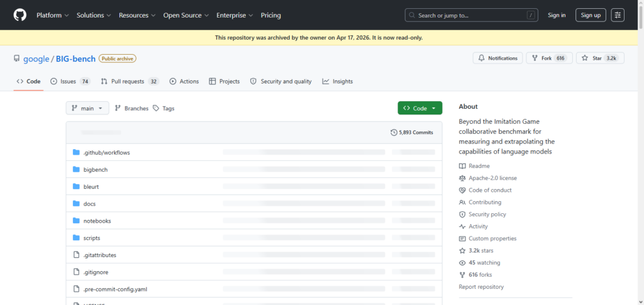Click the .github/workflows folder icon
The height and width of the screenshot is (305, 644).
pos(76,152)
